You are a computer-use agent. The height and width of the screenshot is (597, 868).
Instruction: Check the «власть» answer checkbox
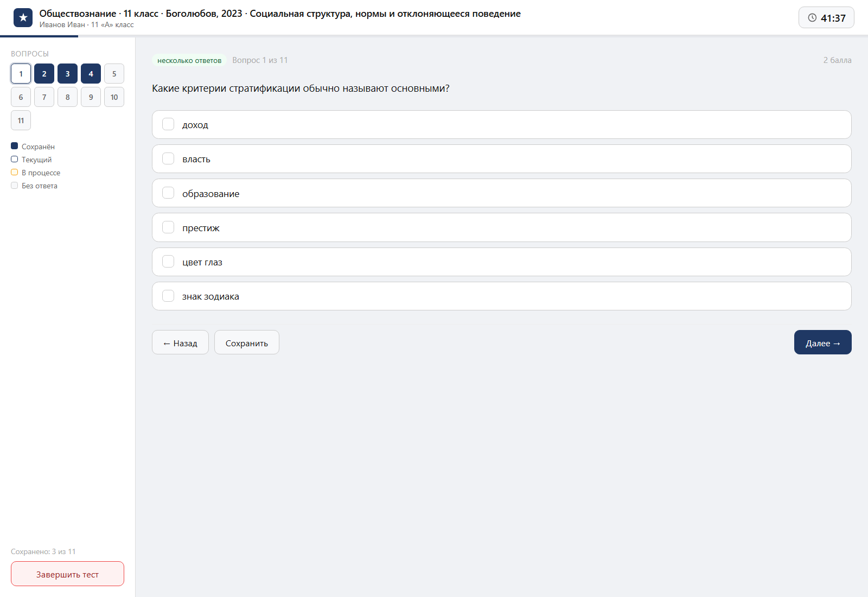pos(168,158)
